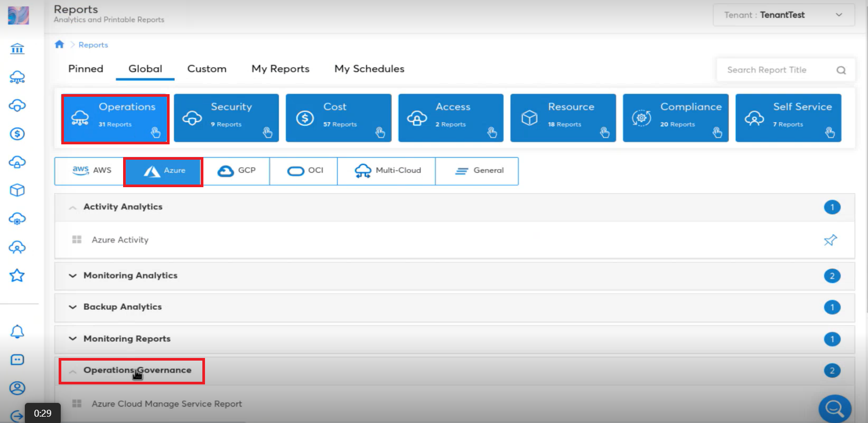Image resolution: width=868 pixels, height=423 pixels.
Task: Expand the Monitoring Reports section
Action: click(x=72, y=338)
